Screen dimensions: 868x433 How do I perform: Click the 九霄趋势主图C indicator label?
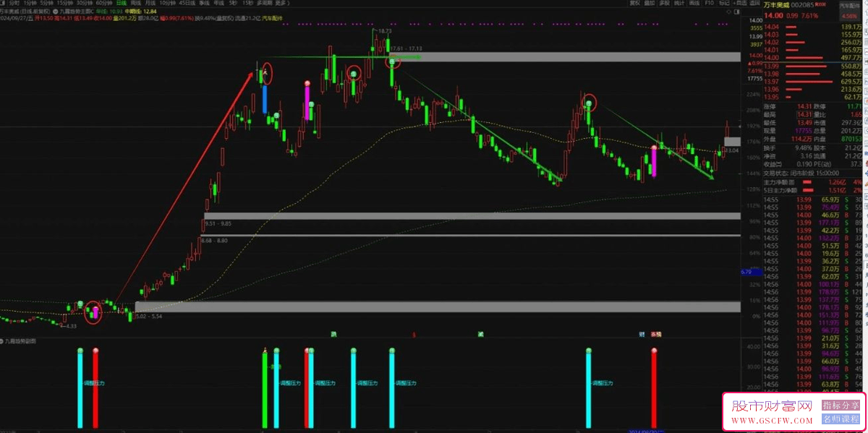click(75, 13)
